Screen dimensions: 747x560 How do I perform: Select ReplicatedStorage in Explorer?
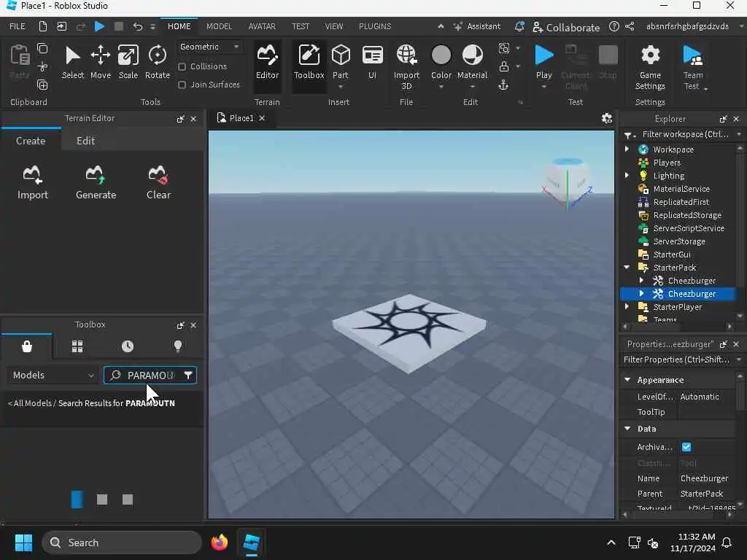[x=686, y=215]
